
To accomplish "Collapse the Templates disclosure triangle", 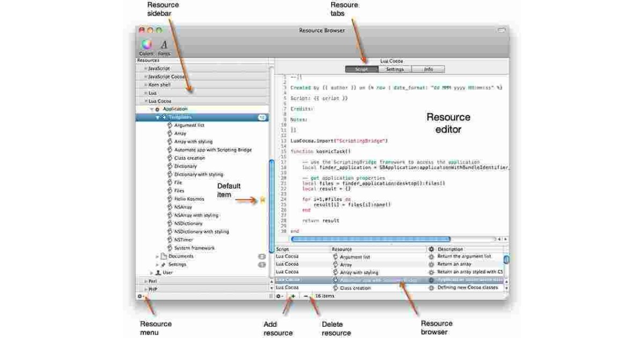I will point(157,117).
